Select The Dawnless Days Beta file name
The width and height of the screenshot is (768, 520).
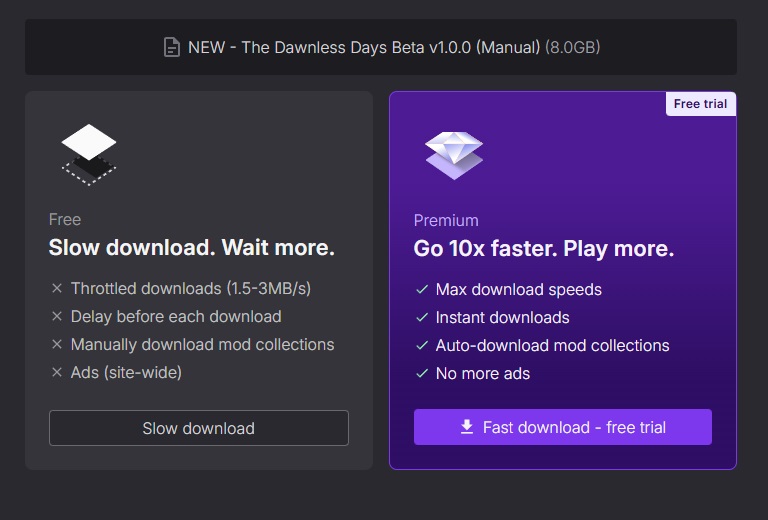pos(364,47)
